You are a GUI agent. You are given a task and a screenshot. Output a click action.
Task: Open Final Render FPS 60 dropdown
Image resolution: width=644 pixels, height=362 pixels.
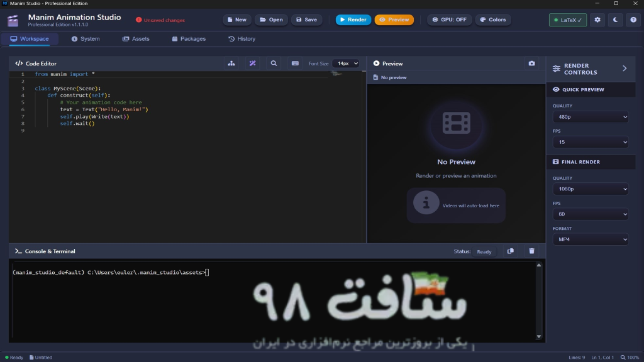click(590, 214)
